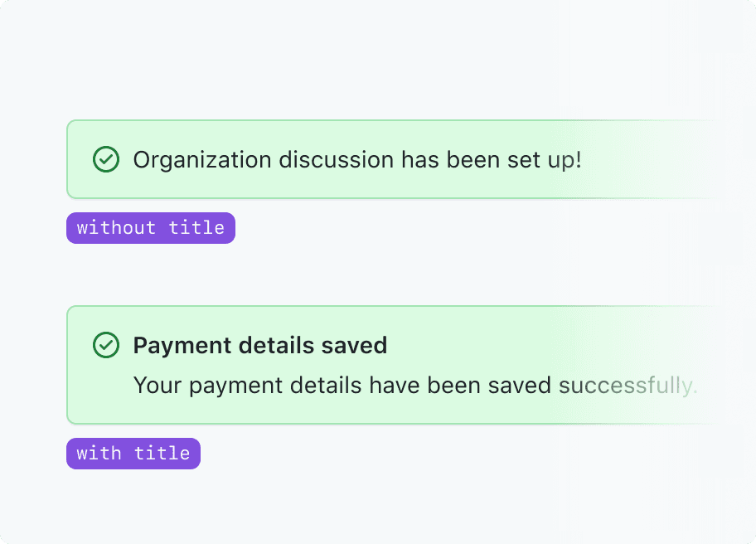Image resolution: width=756 pixels, height=544 pixels.
Task: Select the purple "without title" label
Action: (x=151, y=228)
